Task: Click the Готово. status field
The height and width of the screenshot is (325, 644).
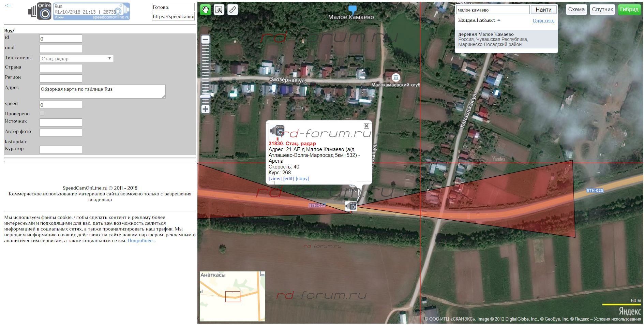Action: tap(173, 7)
